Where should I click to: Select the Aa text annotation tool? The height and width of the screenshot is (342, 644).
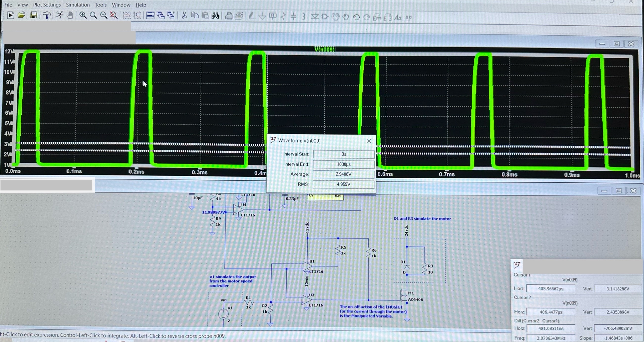398,18
